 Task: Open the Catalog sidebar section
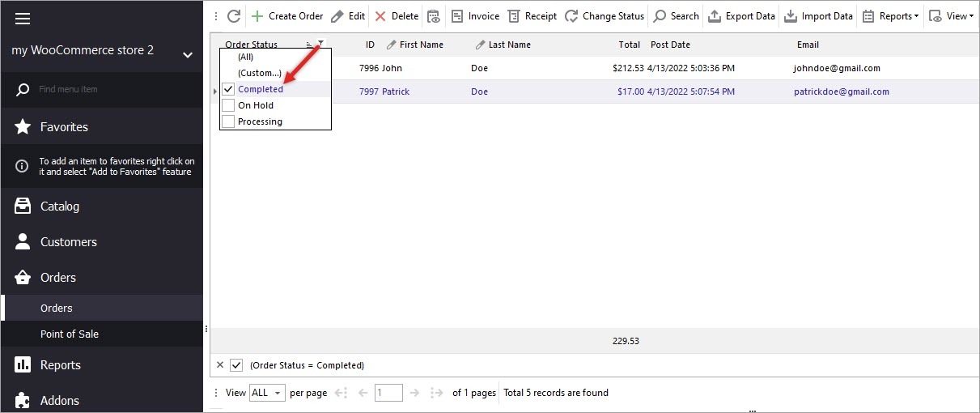tap(60, 206)
